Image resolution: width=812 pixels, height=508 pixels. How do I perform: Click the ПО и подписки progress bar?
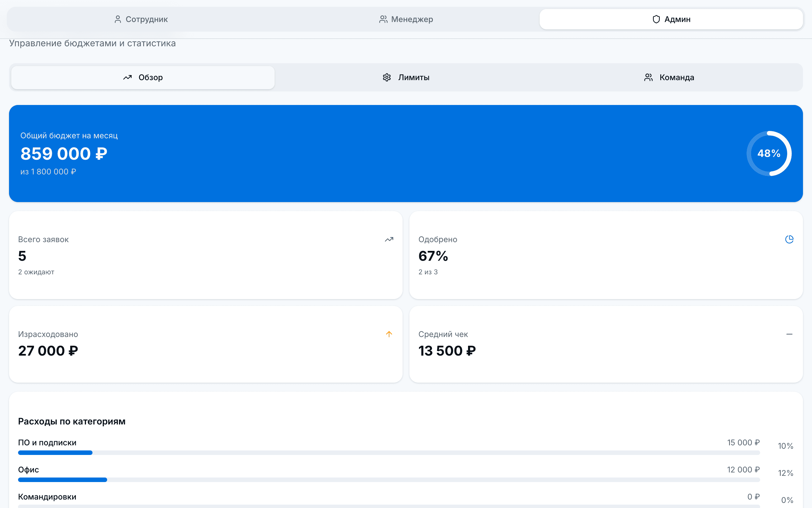(389, 453)
